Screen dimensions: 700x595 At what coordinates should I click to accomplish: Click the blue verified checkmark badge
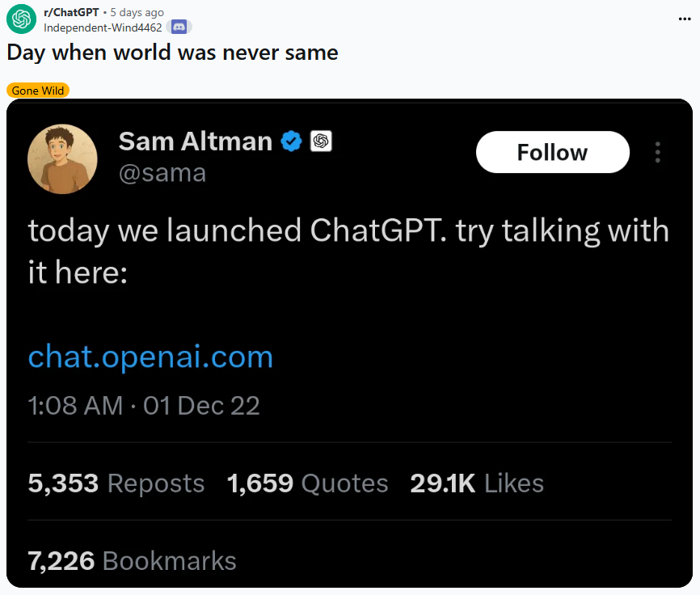[291, 141]
